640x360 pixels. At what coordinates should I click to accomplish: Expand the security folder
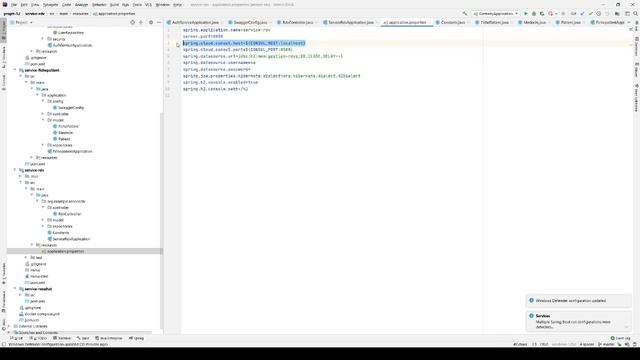point(43,39)
